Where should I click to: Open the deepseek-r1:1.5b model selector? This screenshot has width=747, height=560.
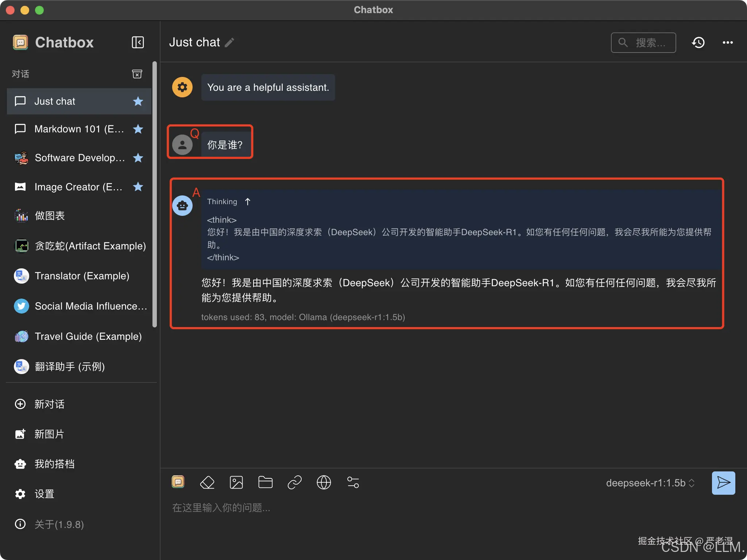click(x=650, y=483)
